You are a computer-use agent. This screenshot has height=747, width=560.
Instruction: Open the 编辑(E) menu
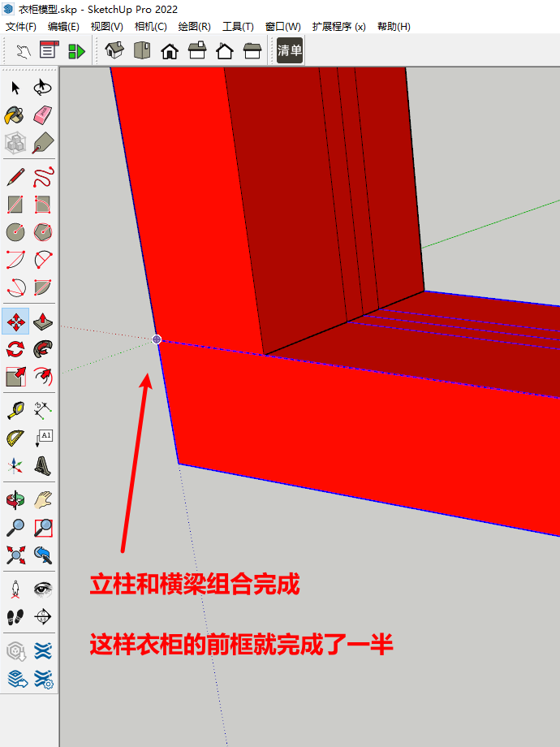click(x=63, y=27)
